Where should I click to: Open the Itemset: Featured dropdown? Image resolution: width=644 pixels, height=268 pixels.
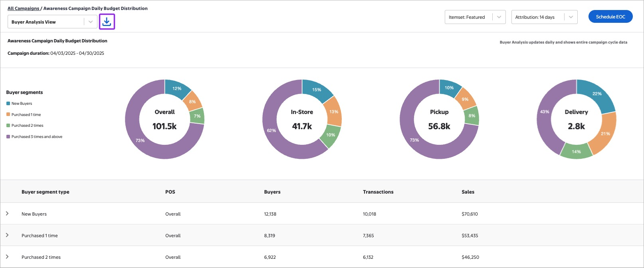[475, 17]
